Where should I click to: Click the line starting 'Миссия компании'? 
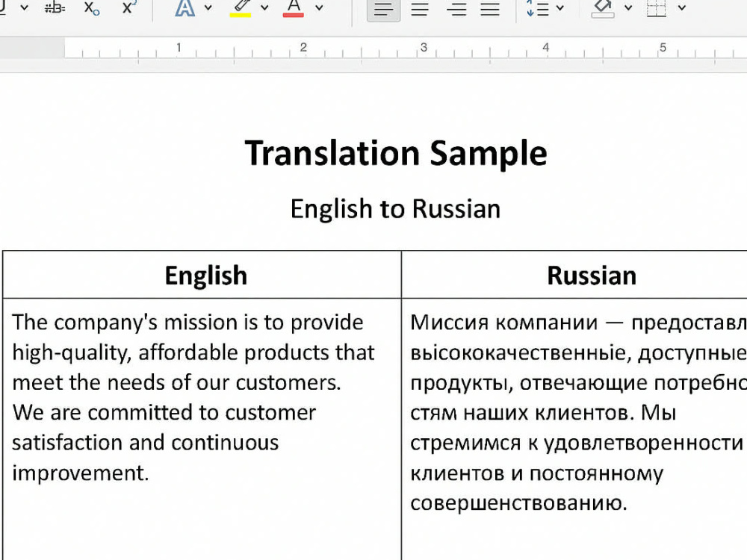point(578,323)
